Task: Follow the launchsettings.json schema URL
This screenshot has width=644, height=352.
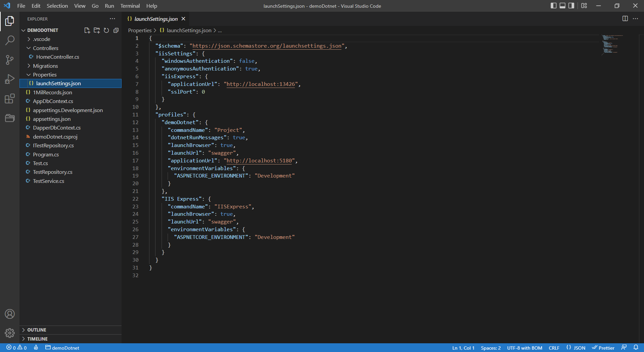Action: click(267, 46)
